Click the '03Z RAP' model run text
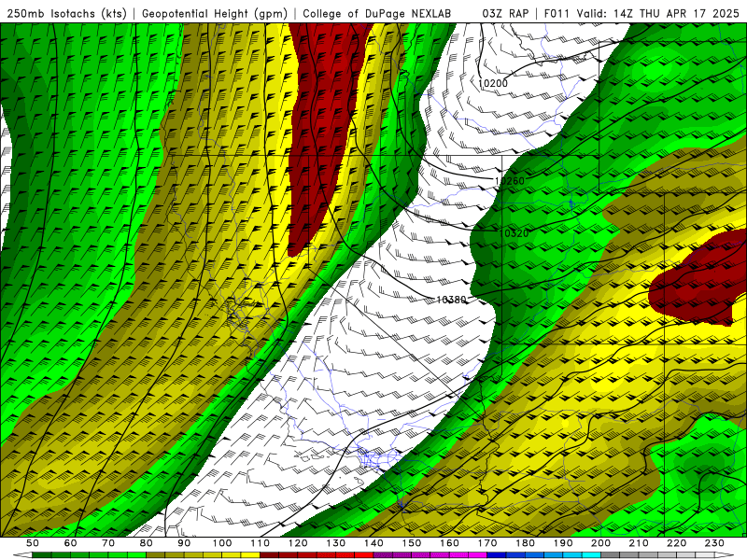The width and height of the screenshot is (747, 560). coord(505,13)
